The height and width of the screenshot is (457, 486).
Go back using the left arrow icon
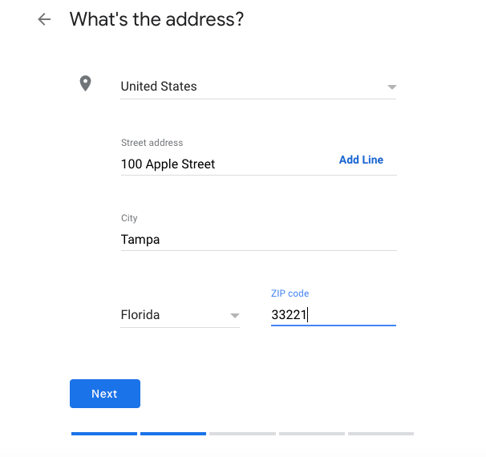[x=44, y=19]
